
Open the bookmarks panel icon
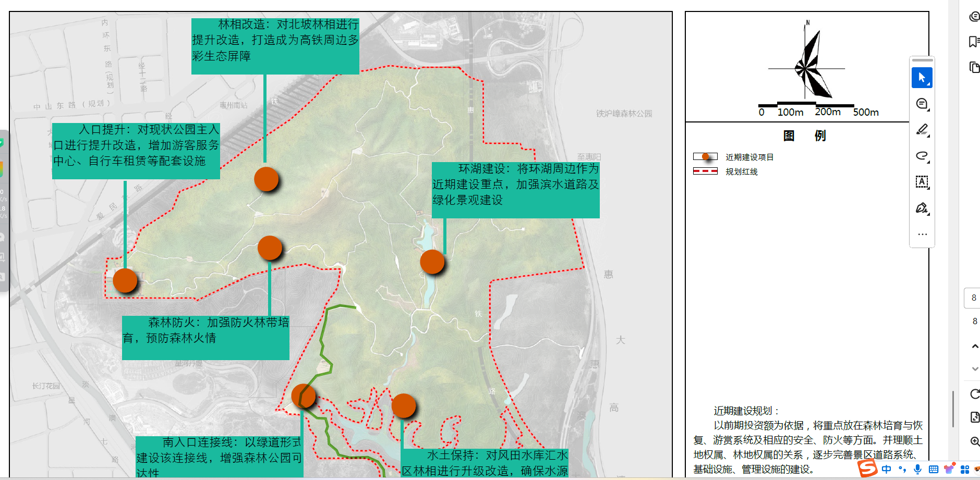click(x=974, y=42)
